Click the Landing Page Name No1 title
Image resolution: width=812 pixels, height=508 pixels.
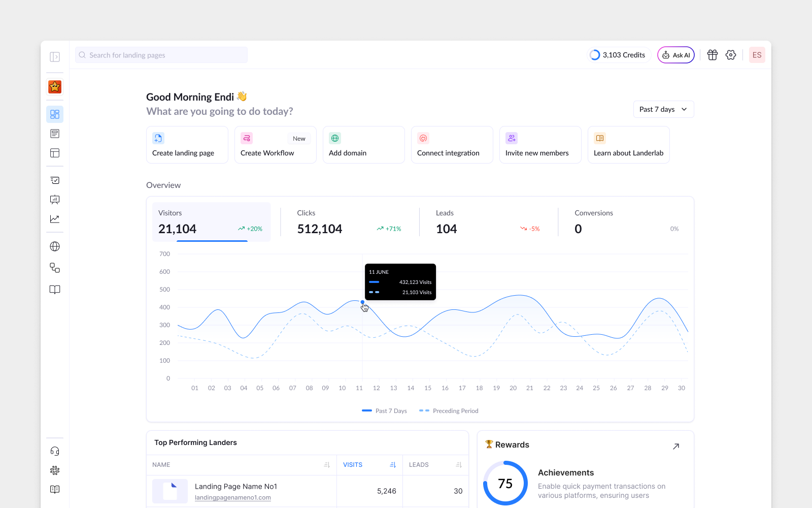point(236,487)
